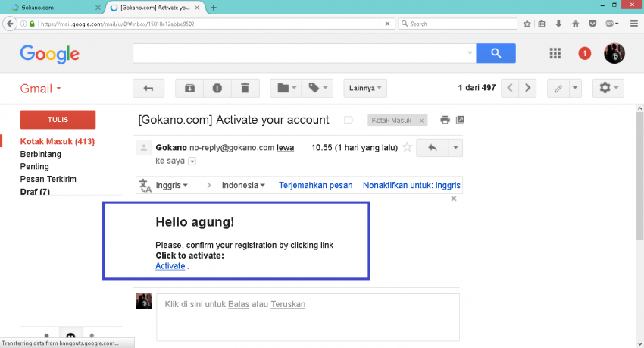The height and width of the screenshot is (348, 644).
Task: Open more reply options arrow
Action: (x=455, y=148)
